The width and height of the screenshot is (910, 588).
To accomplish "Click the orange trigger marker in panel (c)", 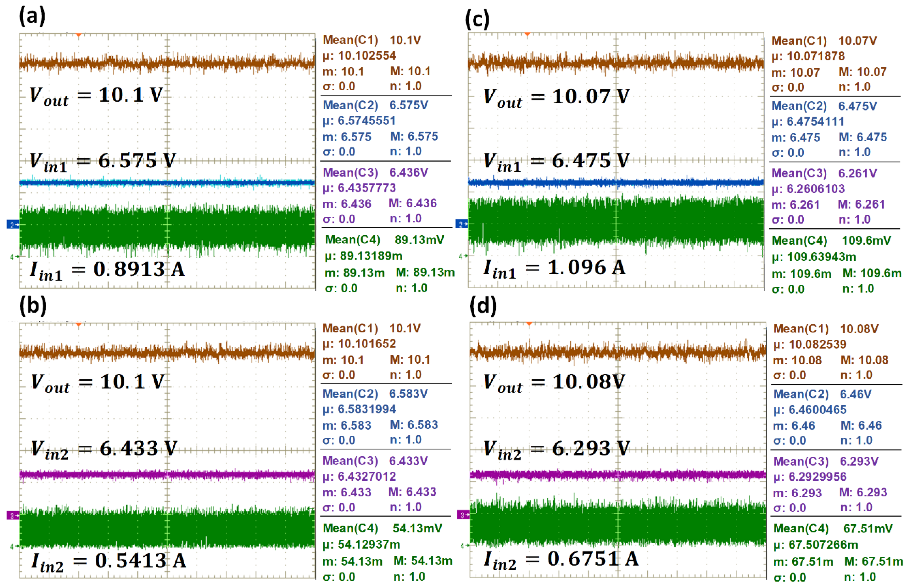I will 527,34.
